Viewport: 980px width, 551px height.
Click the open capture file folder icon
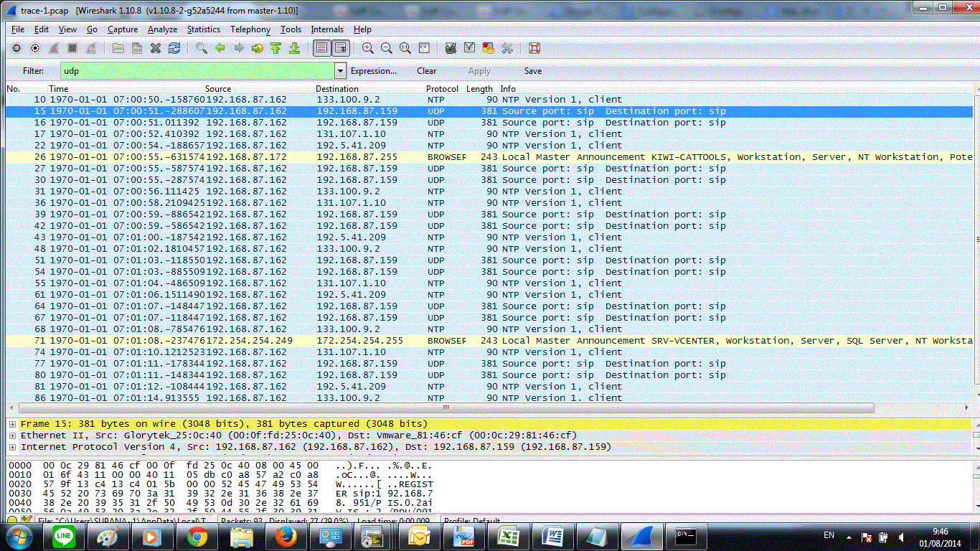click(118, 48)
